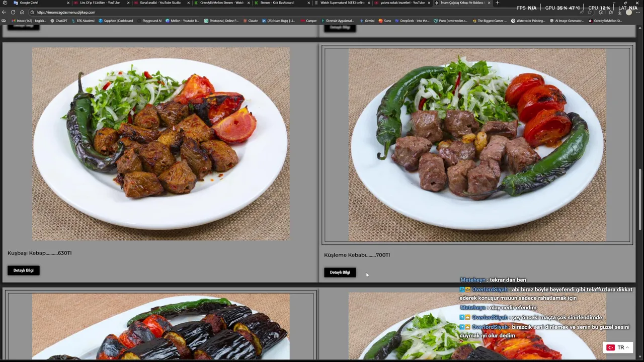Go back using the browser back arrow
The image size is (644, 362).
click(5, 12)
